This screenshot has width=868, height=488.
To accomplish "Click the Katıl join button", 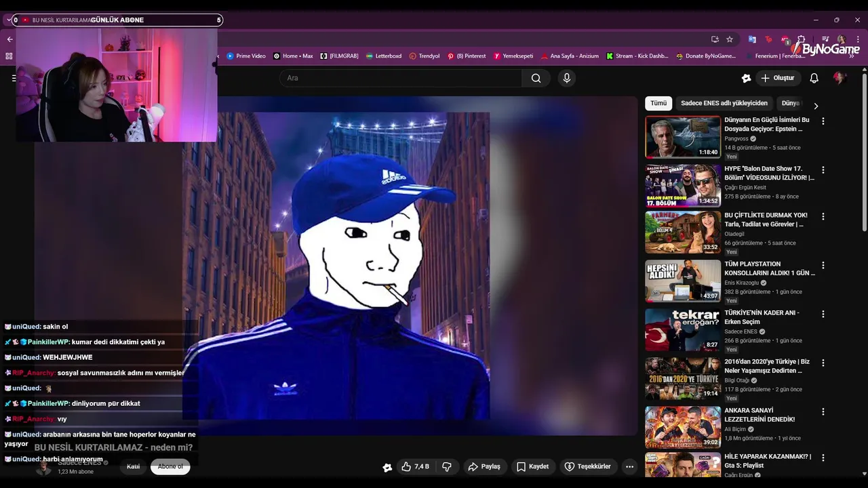I will [x=134, y=466].
